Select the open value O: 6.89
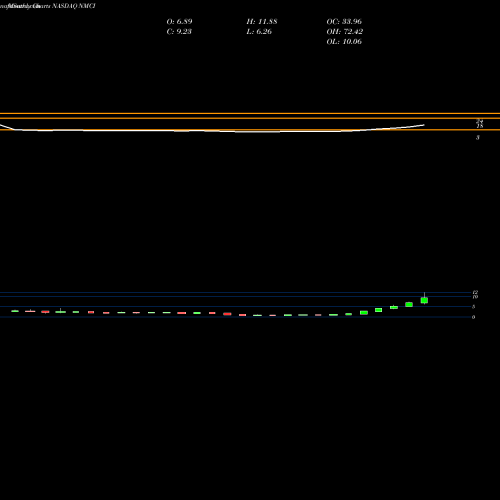This screenshot has width=500, height=500. point(179,22)
